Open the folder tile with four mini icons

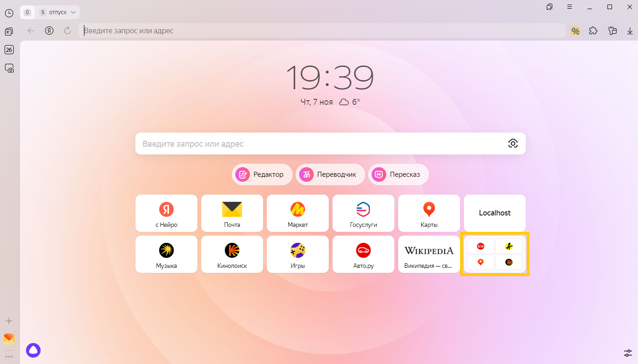pos(495,254)
